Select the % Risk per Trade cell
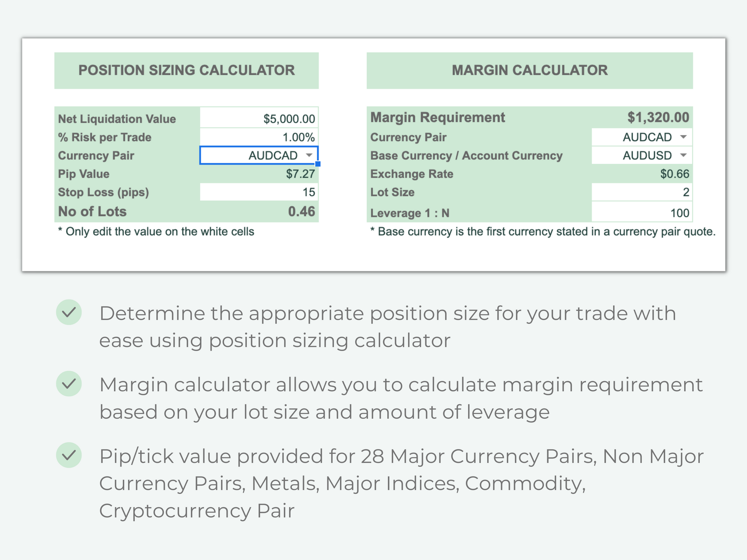The width and height of the screenshot is (747, 560). (x=259, y=137)
